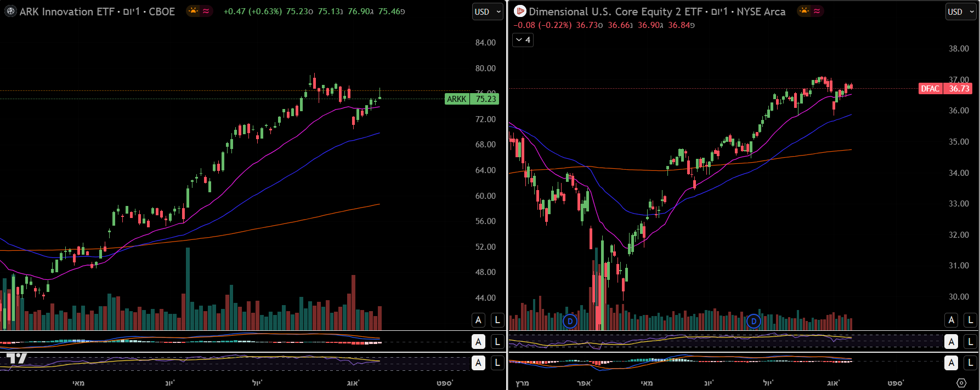Image resolution: width=980 pixels, height=390 pixels.
Task: Click the ARK Innovation ETF symbol logo
Action: pos(10,12)
